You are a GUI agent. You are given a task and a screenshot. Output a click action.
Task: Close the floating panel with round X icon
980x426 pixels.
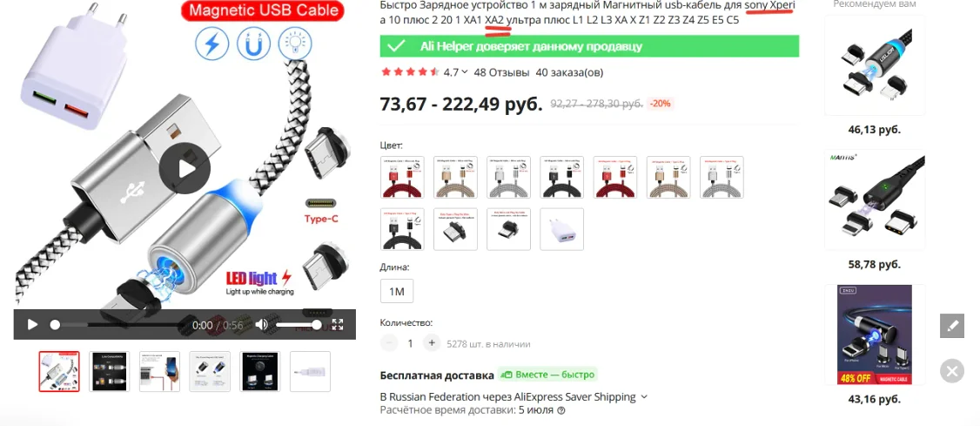[x=952, y=371]
